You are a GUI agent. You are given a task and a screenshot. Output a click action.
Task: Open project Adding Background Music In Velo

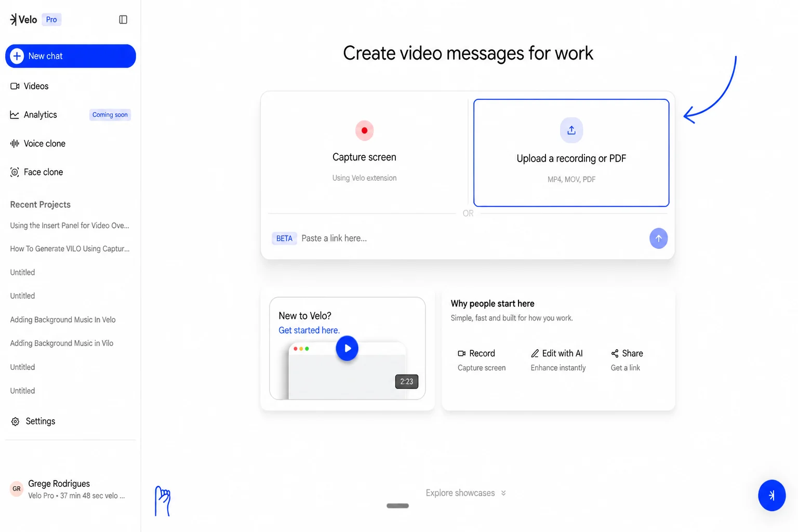click(63, 320)
